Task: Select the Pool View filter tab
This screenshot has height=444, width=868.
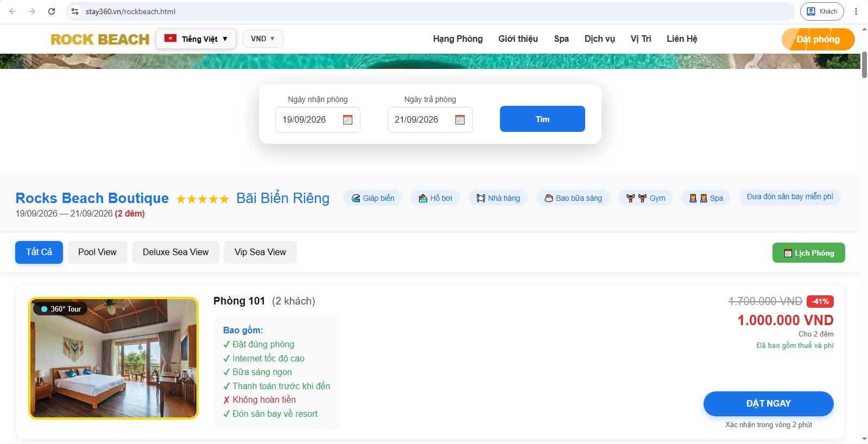Action: [x=97, y=252]
